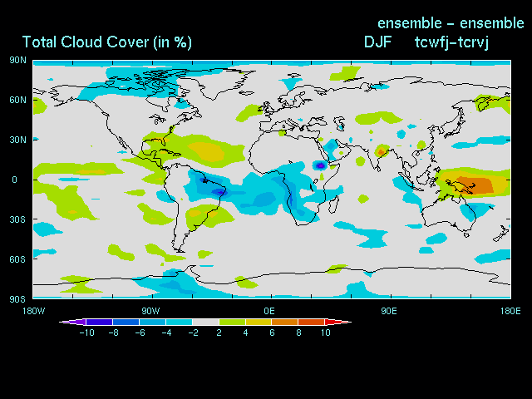Click the purple below -10 colorbar arrow
532x399 pixels.
pyautogui.click(x=72, y=322)
